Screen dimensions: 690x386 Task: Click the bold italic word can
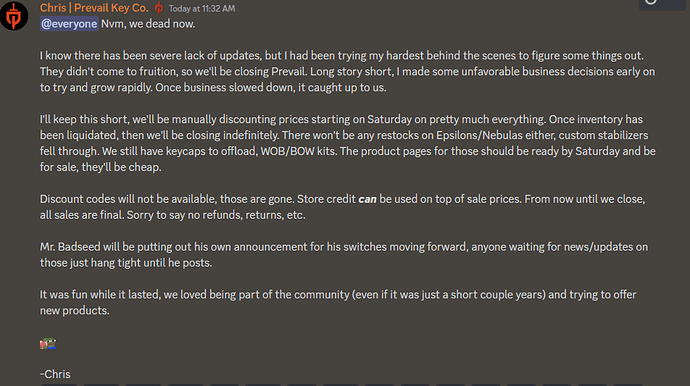pos(367,199)
